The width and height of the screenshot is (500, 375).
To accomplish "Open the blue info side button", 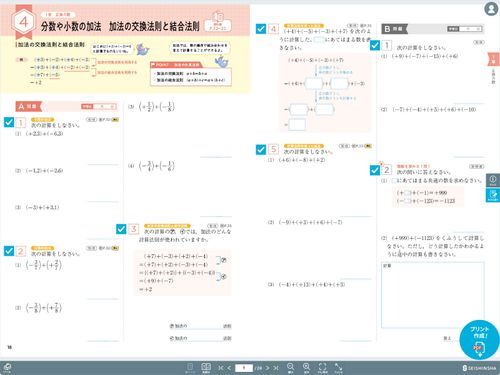I will tap(493, 180).
